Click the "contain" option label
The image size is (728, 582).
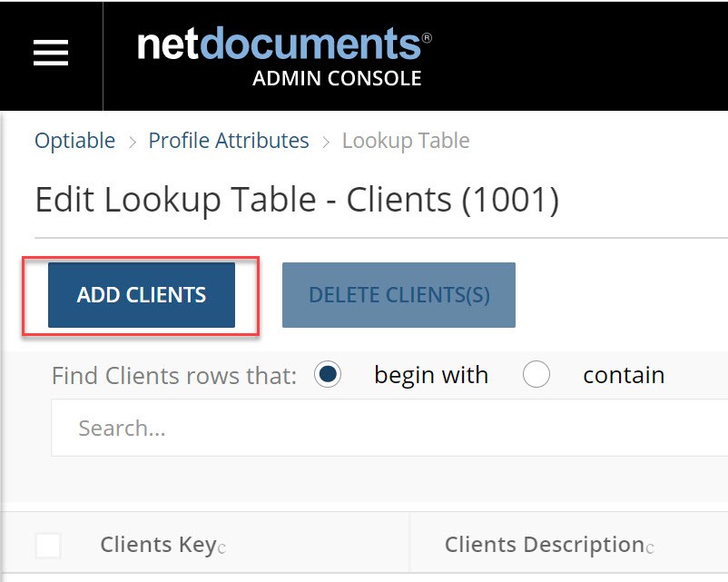(x=624, y=375)
